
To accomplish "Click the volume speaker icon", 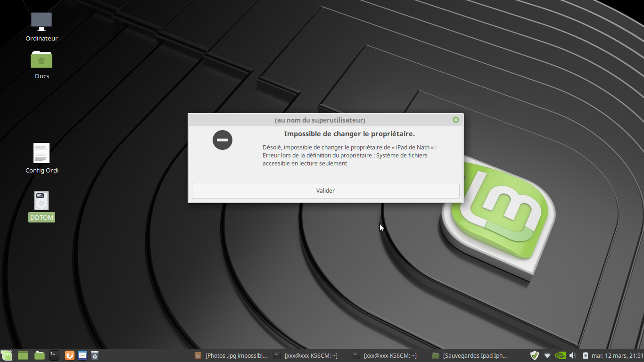I will point(572,355).
